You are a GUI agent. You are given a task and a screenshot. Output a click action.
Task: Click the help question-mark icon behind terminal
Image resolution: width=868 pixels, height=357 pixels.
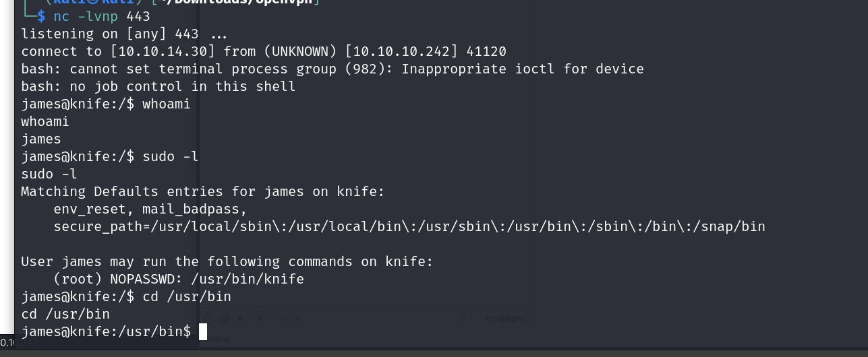tap(209, 318)
